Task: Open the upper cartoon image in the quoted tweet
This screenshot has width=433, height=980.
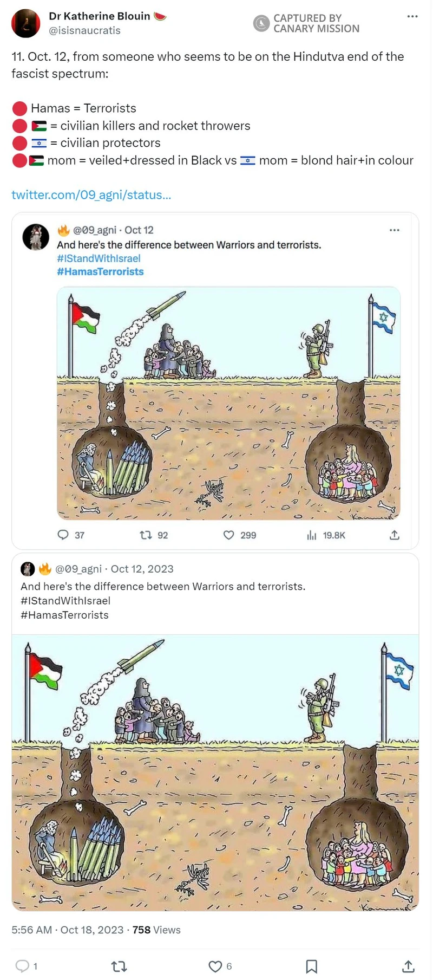Action: [228, 403]
